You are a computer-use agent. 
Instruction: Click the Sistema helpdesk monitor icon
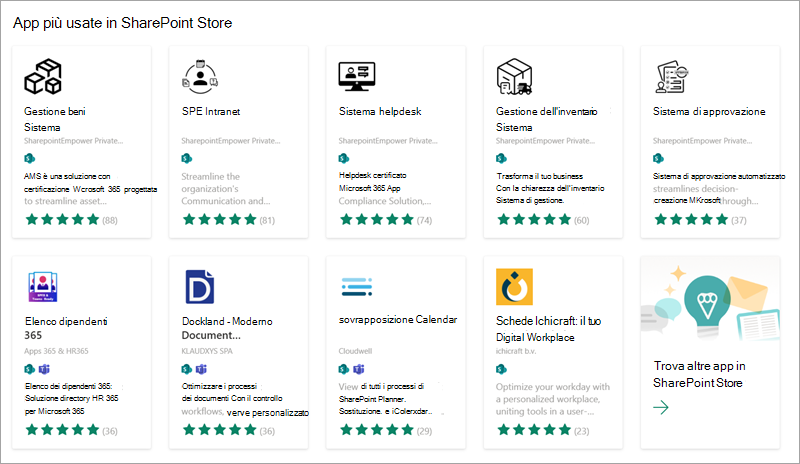[357, 77]
